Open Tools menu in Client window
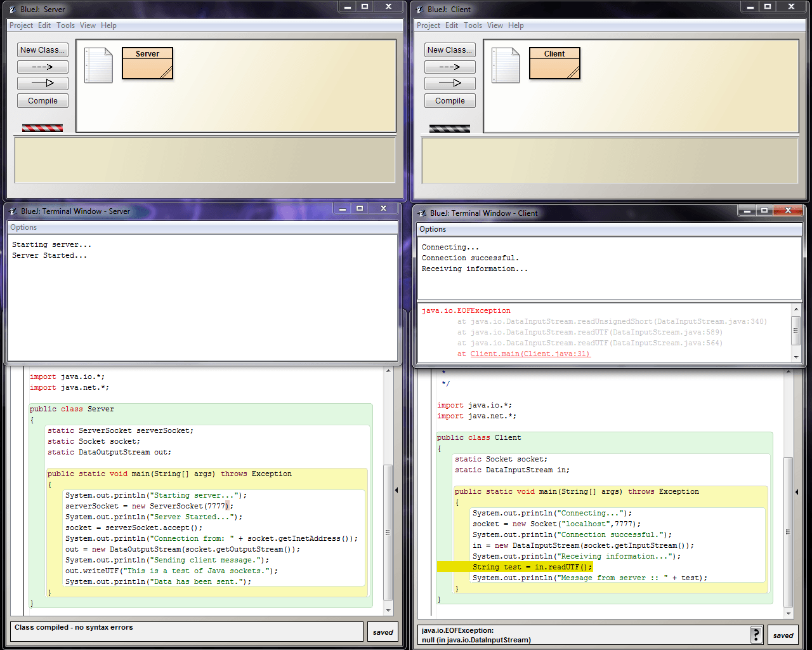The width and height of the screenshot is (812, 650). tap(473, 25)
